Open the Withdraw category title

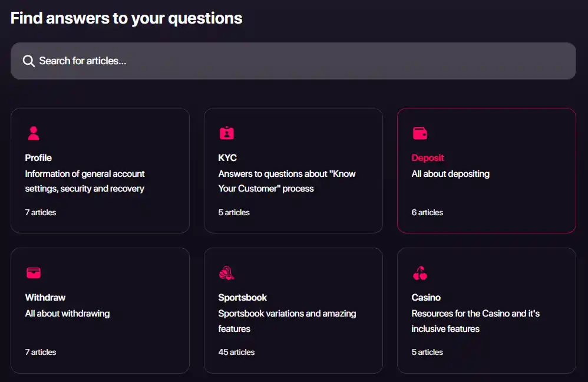click(45, 298)
